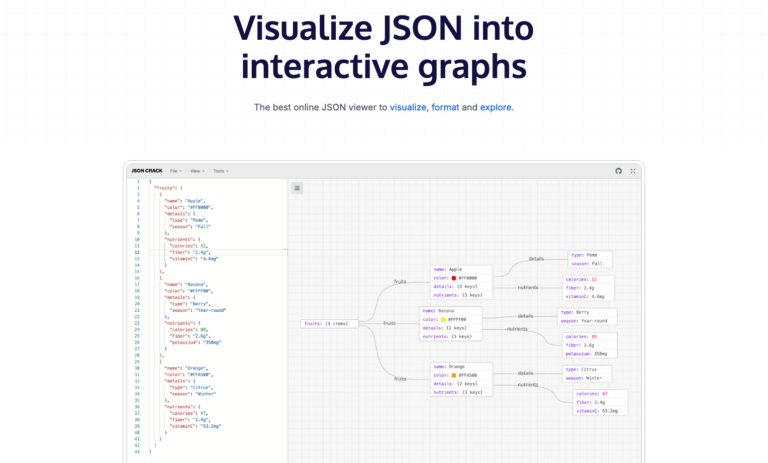Screen dimensions: 768x463
Task: Open the GitHub icon in the app header
Action: pos(619,171)
